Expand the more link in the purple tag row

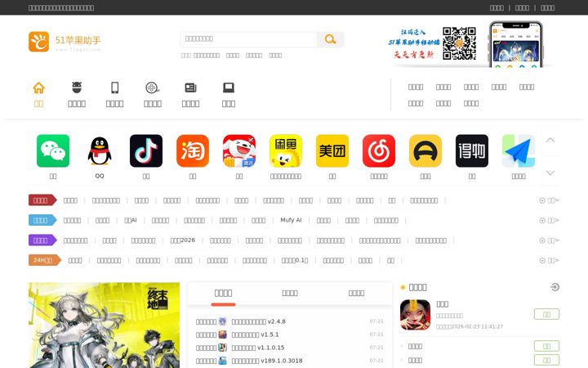pyautogui.click(x=550, y=240)
